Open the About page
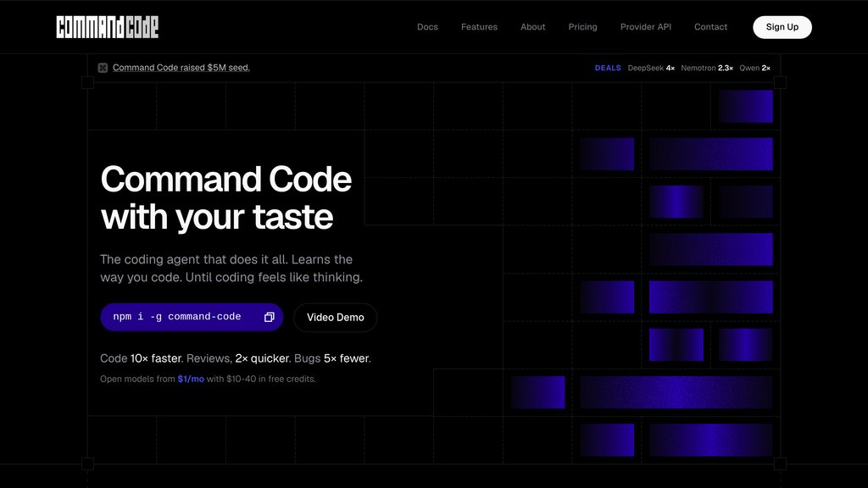868x488 pixels. tap(532, 27)
